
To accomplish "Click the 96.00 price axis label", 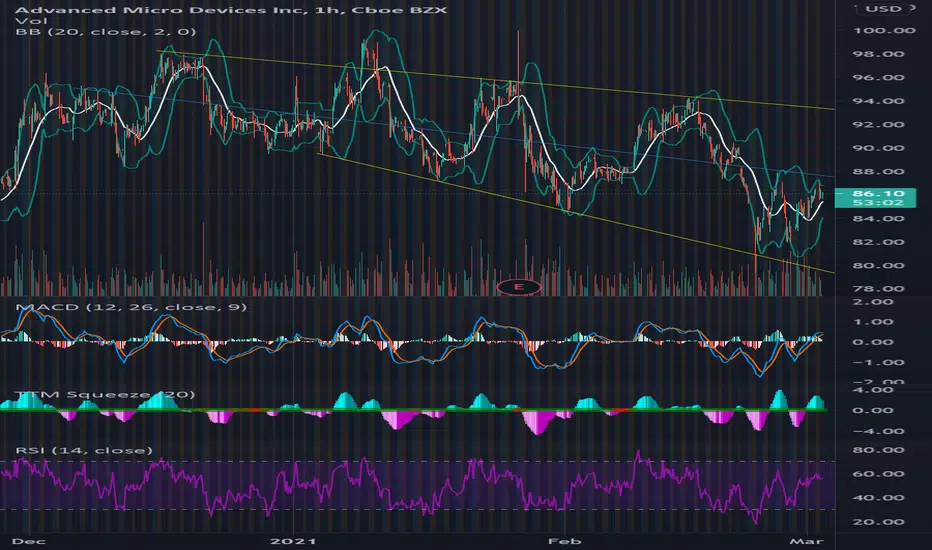I will [x=879, y=77].
